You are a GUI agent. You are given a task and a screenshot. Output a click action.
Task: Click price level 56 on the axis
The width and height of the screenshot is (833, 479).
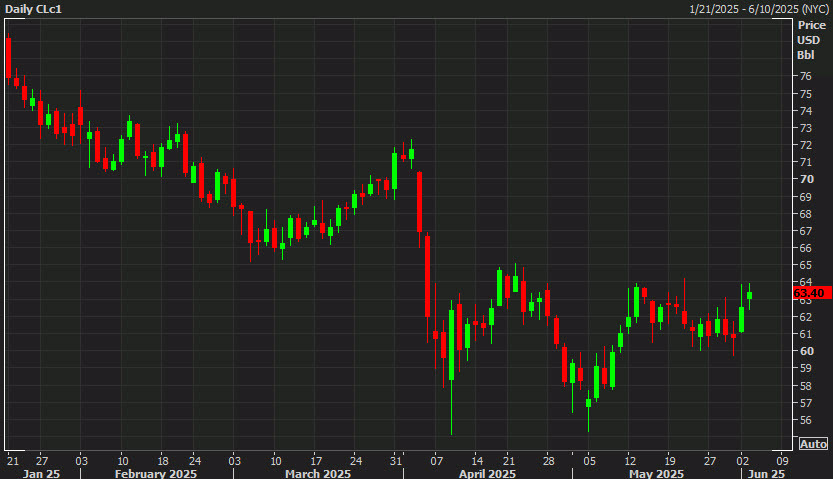click(805, 420)
